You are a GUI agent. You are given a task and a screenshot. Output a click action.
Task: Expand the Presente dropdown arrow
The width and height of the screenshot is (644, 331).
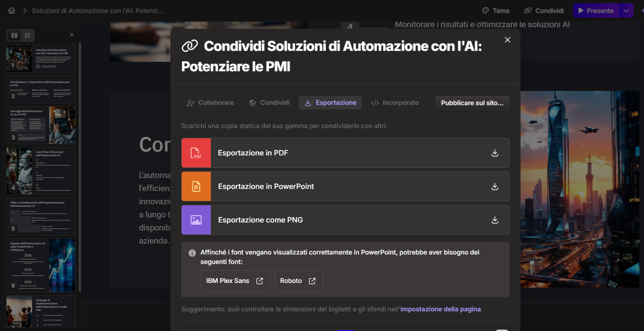pos(626,11)
